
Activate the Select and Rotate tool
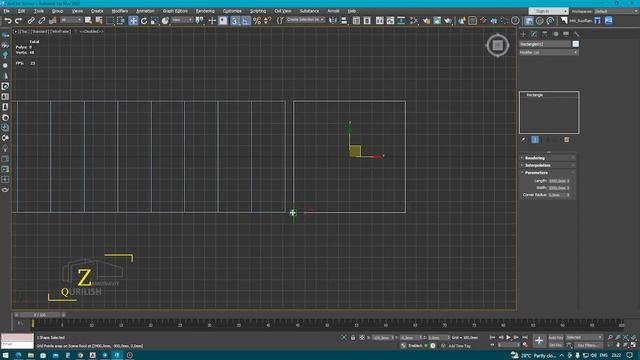tap(144, 20)
